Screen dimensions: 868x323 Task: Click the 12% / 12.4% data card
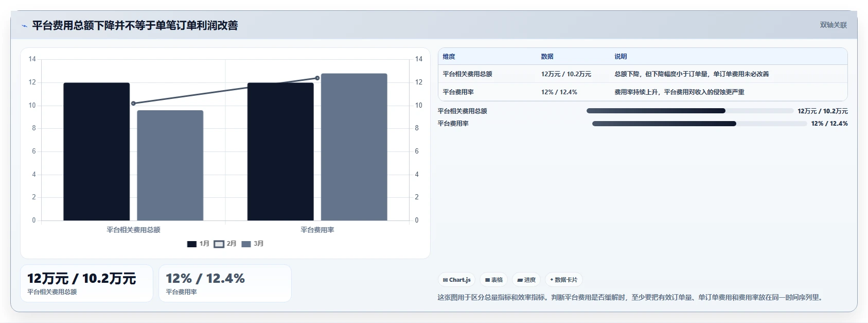tap(225, 283)
